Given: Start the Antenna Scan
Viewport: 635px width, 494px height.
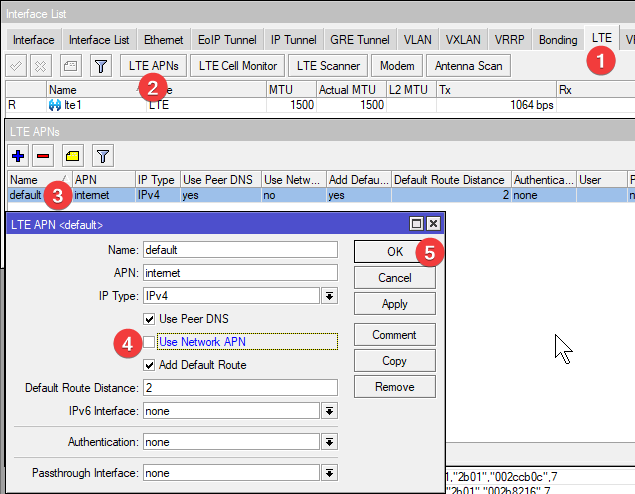Looking at the screenshot, I should tap(469, 66).
